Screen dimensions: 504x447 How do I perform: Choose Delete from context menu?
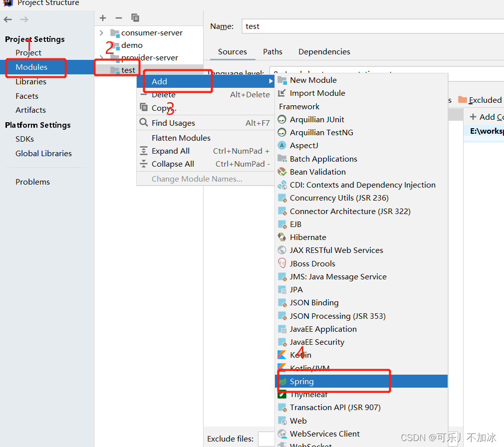tap(206, 95)
